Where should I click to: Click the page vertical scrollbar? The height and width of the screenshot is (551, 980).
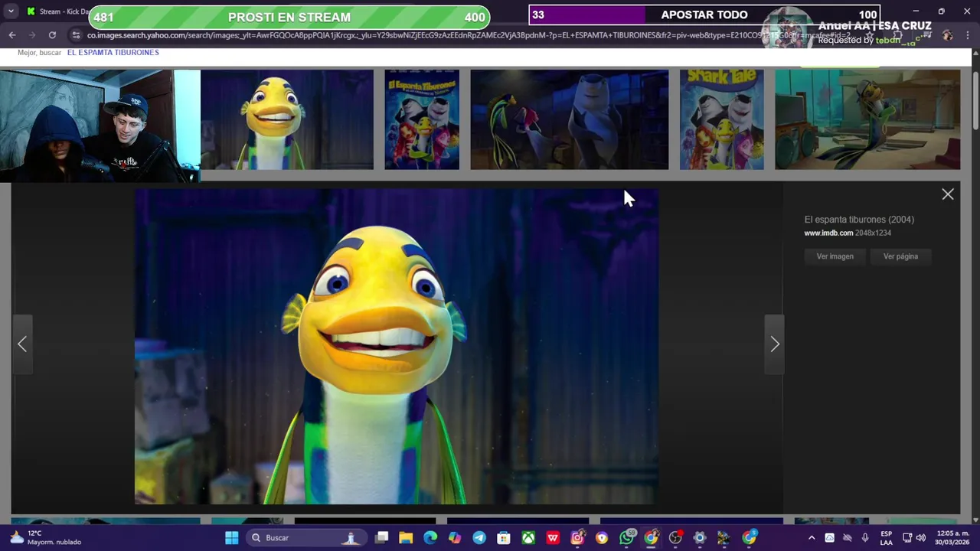[975, 99]
